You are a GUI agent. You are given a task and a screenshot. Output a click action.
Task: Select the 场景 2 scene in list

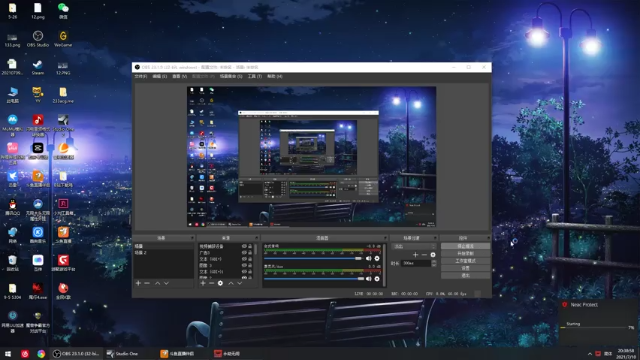coord(164,253)
